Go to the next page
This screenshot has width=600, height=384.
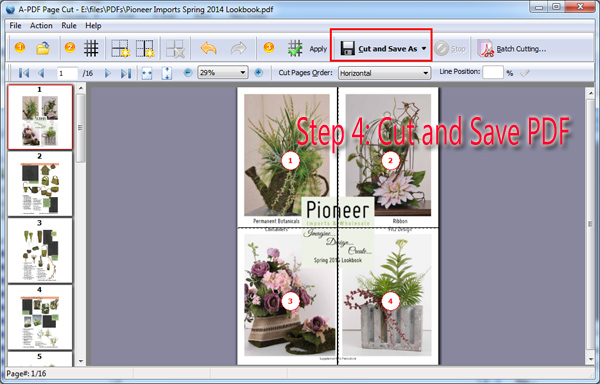coord(108,73)
